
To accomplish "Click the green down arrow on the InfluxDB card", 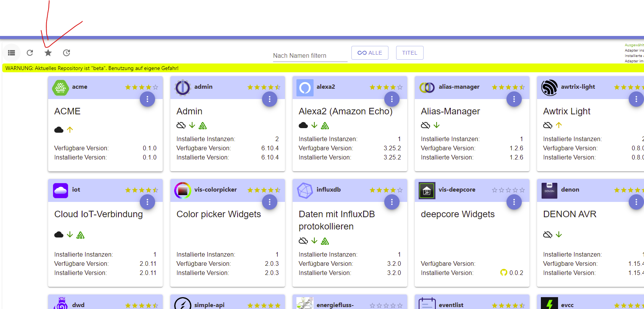I will (314, 241).
